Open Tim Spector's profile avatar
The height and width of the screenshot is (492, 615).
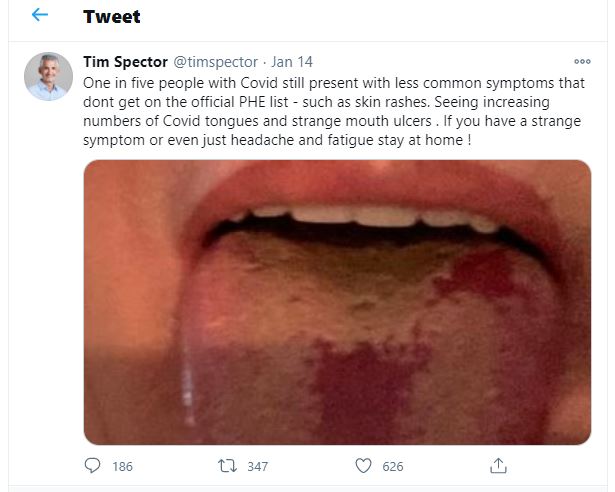[49, 76]
